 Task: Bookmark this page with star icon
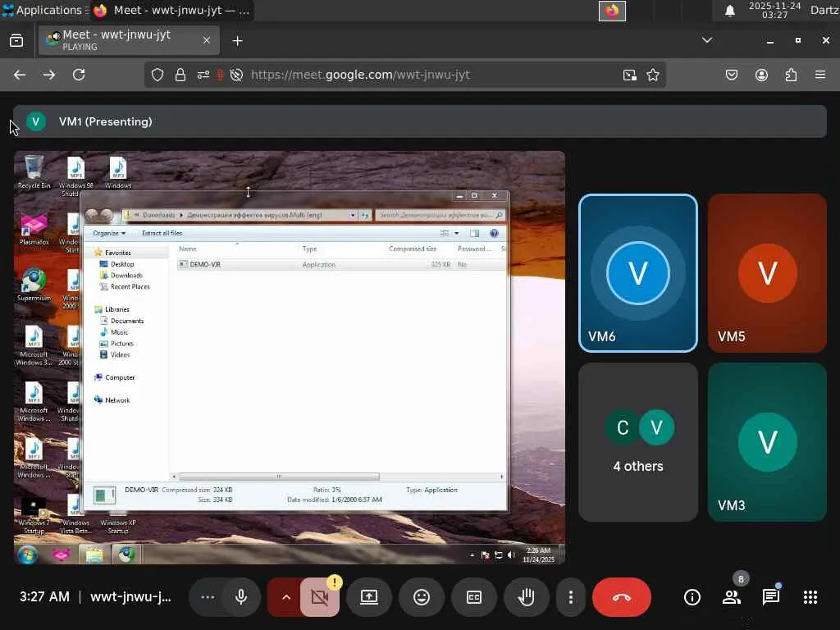click(652, 75)
